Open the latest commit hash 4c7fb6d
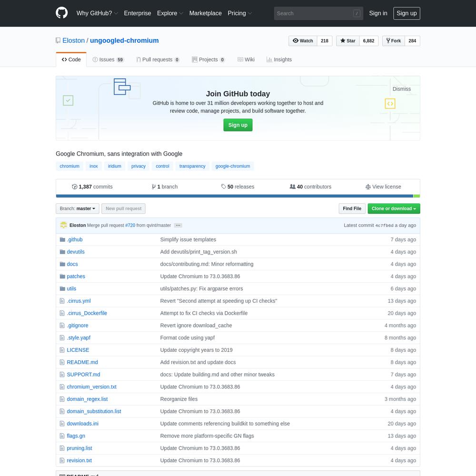Viewport: 476px width, 476px height. click(x=384, y=225)
